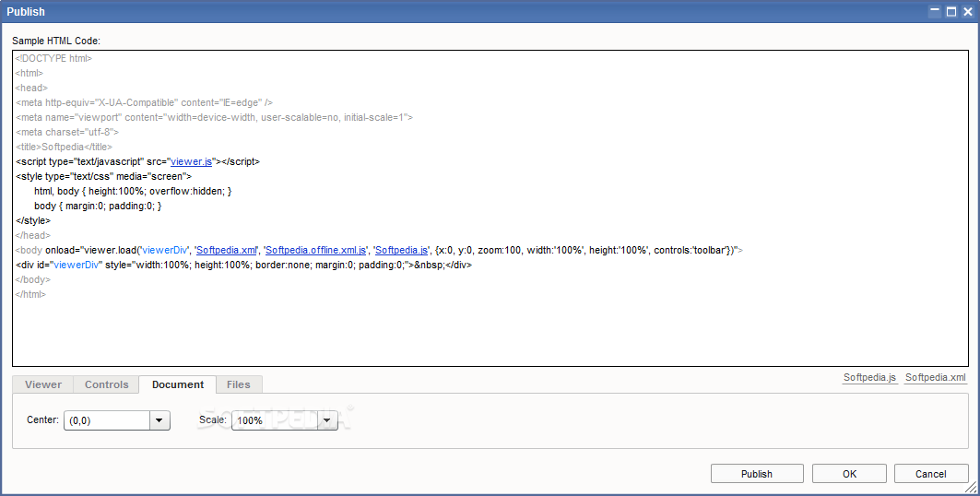Click the opening <html> tag line
980x496 pixels.
30,73
